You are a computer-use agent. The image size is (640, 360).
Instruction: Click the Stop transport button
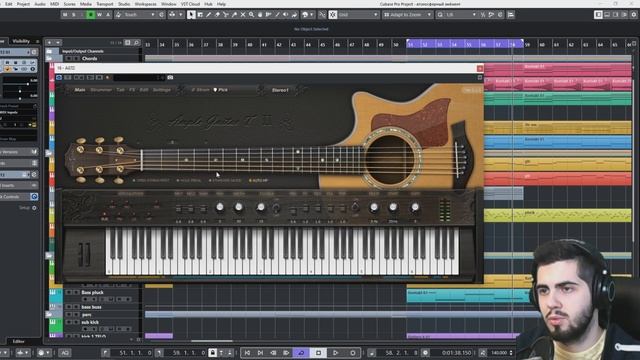click(x=318, y=353)
